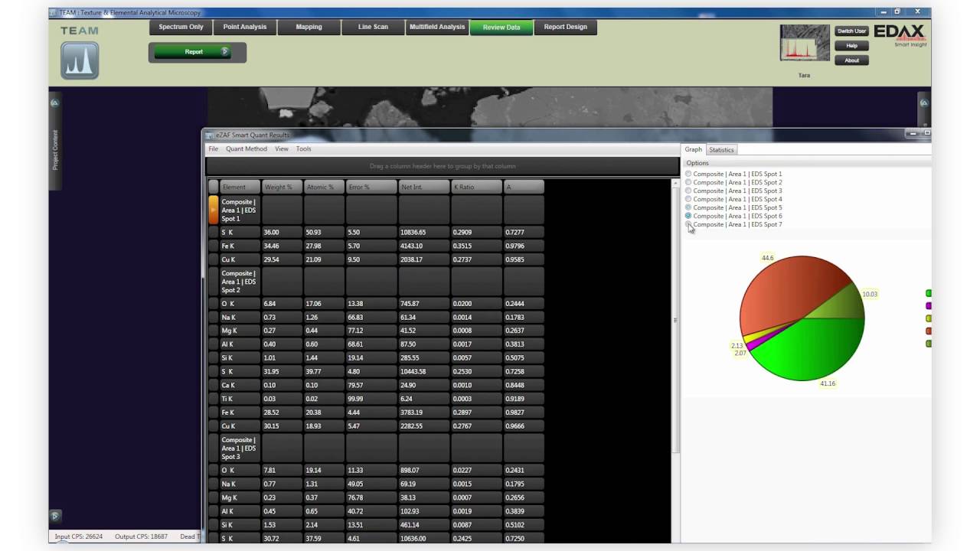Select Composite Area 1 EDS Spot 7 radio
This screenshot has width=980, height=551.
click(x=688, y=224)
